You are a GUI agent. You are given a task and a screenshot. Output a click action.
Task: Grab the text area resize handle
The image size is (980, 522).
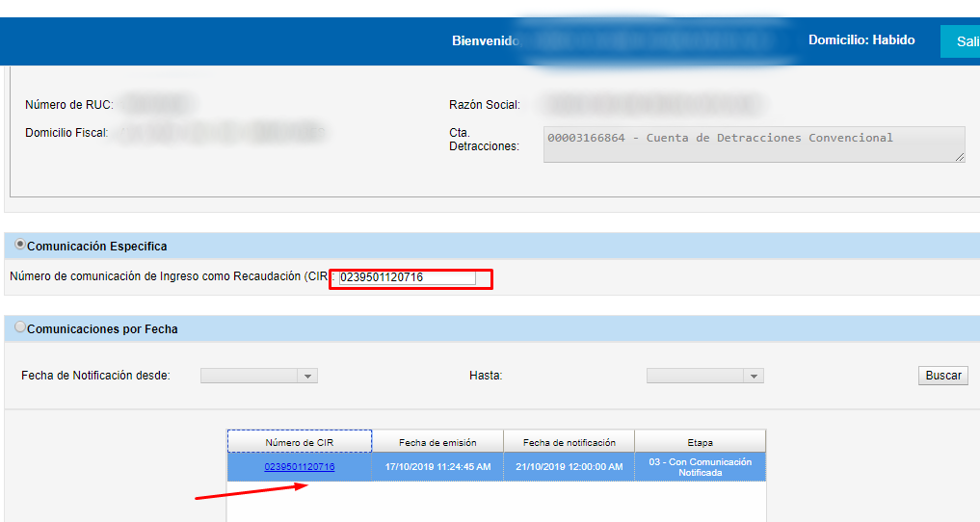coord(959,156)
